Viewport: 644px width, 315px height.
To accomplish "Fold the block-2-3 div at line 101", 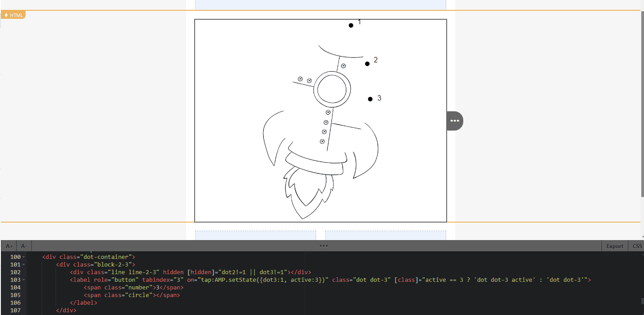I will pyautogui.click(x=24, y=265).
